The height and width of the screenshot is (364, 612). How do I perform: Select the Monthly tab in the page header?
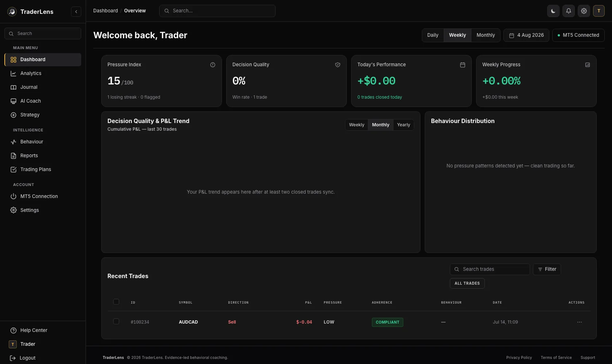pyautogui.click(x=486, y=35)
